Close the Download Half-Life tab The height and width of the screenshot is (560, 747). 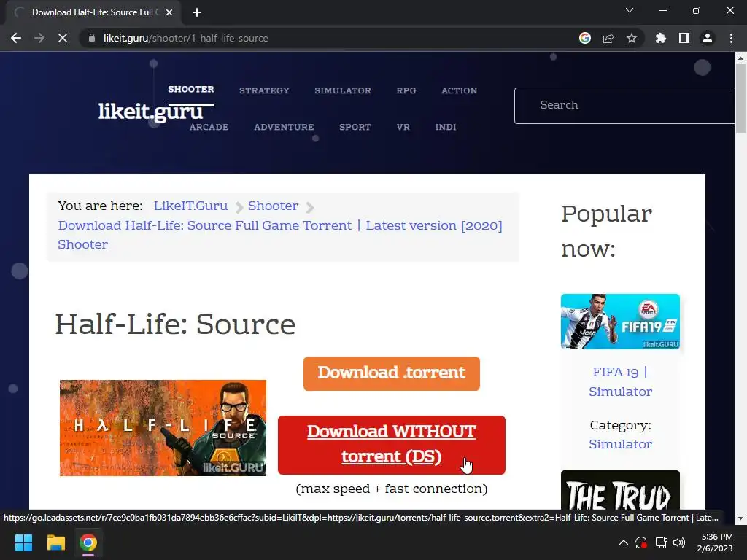(169, 12)
